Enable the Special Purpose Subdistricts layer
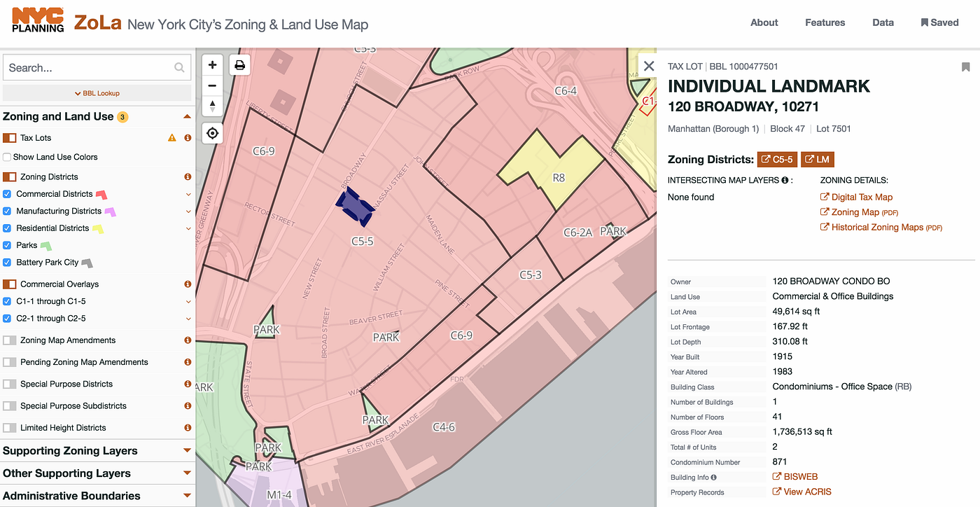The image size is (980, 507). (10, 405)
